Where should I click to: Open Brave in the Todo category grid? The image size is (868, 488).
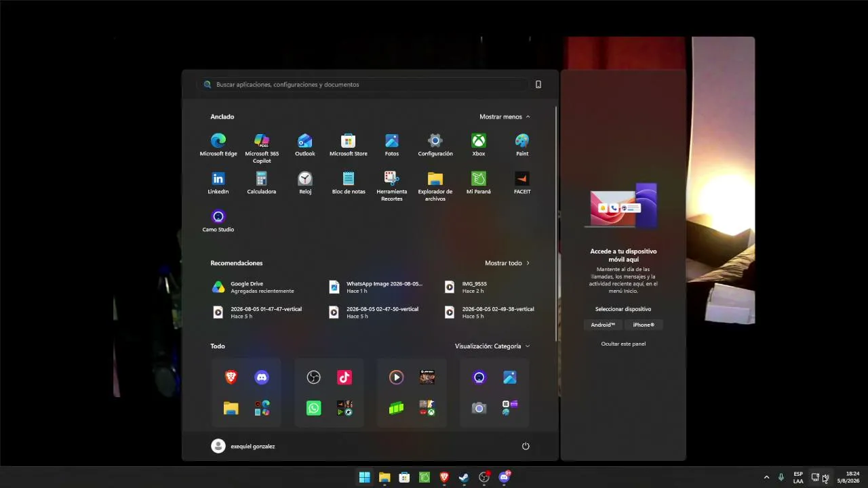point(231,378)
